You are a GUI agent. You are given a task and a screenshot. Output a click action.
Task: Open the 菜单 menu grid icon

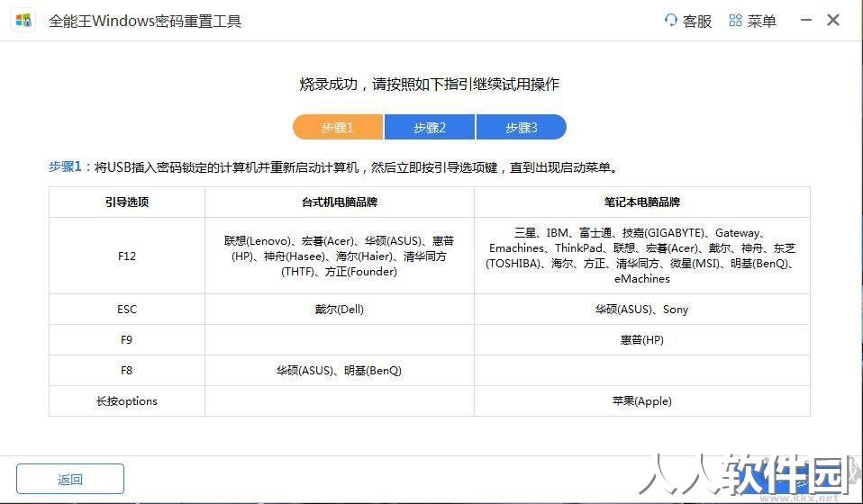pyautogui.click(x=735, y=21)
